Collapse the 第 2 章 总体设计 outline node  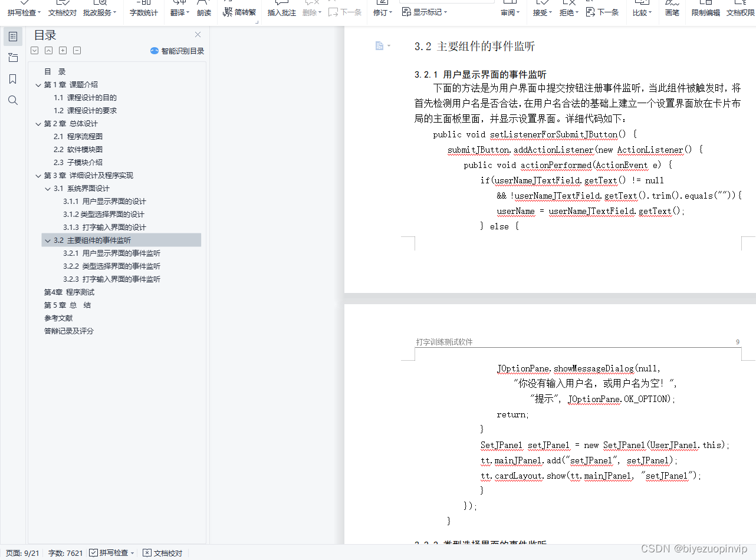click(x=38, y=124)
